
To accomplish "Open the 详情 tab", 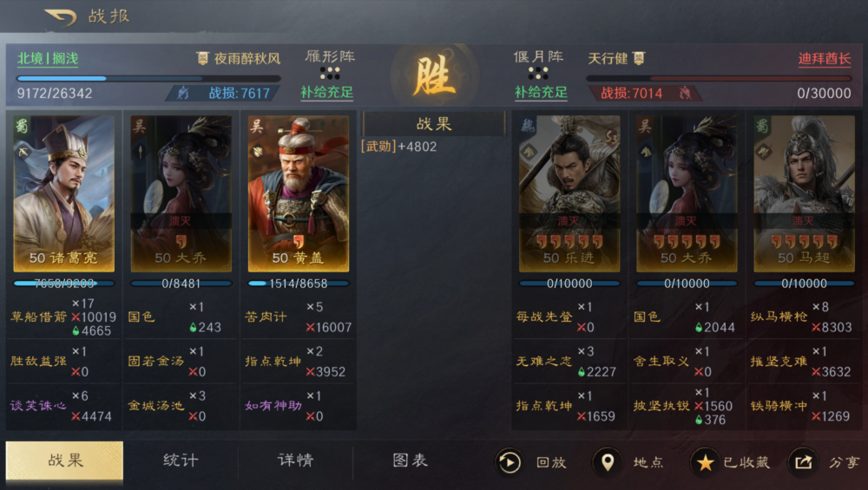I will click(x=296, y=461).
